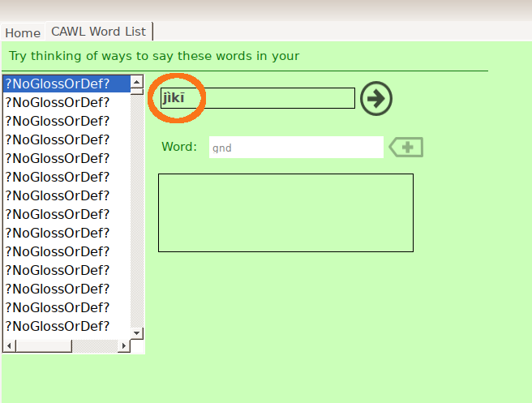Click the vertical scrollbar track of word list
The height and width of the screenshot is (403, 532).
pyautogui.click(x=137, y=210)
